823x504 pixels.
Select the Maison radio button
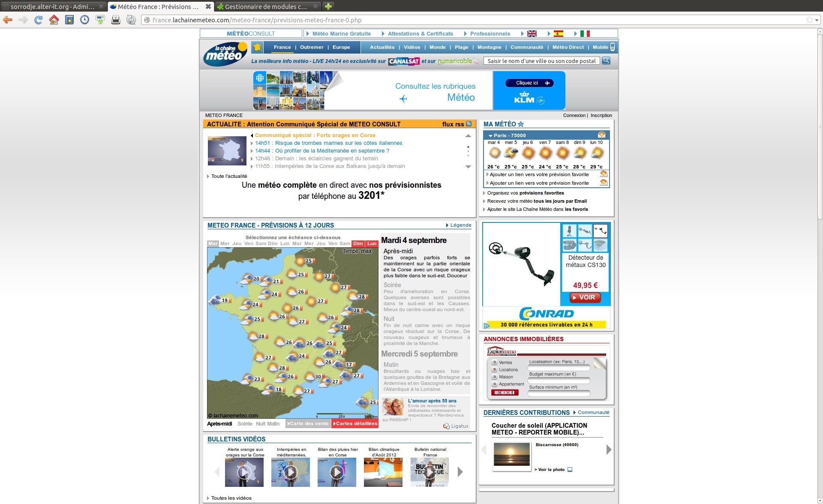[x=494, y=377]
